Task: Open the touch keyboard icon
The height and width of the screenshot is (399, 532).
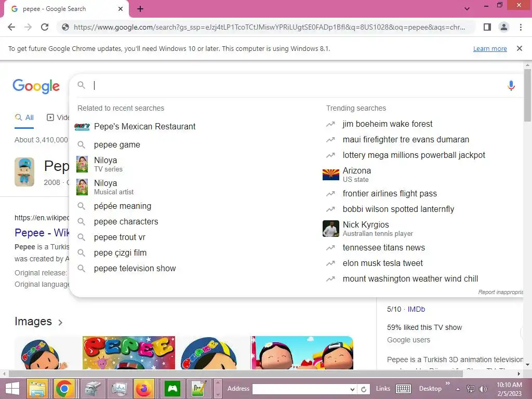Action: (x=403, y=389)
